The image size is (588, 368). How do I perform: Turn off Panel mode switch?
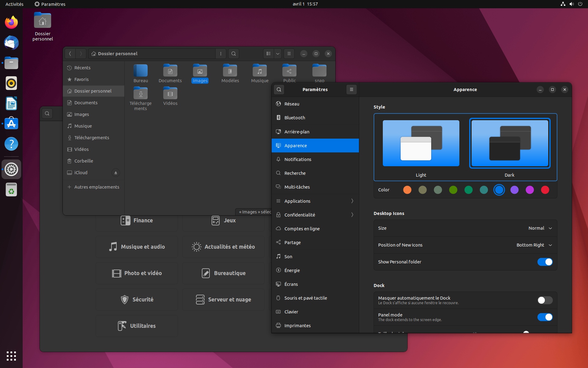[545, 317]
